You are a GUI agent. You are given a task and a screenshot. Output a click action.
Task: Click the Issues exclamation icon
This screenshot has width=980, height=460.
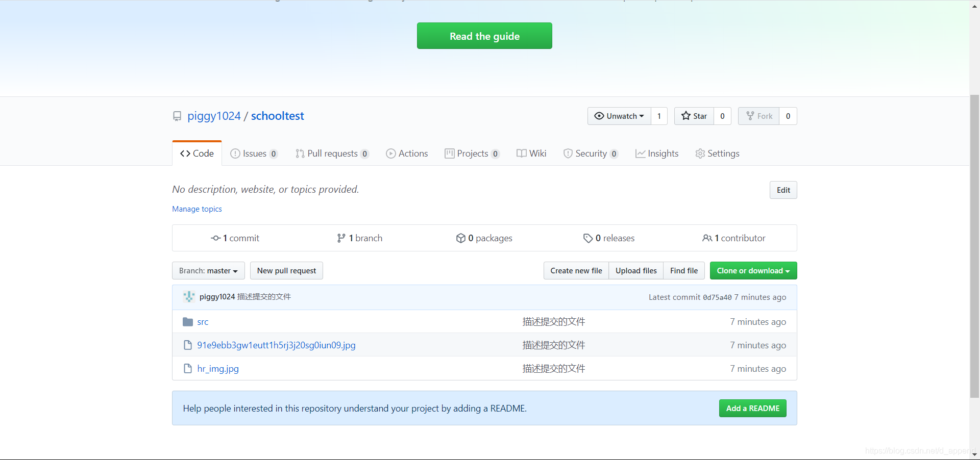point(235,154)
